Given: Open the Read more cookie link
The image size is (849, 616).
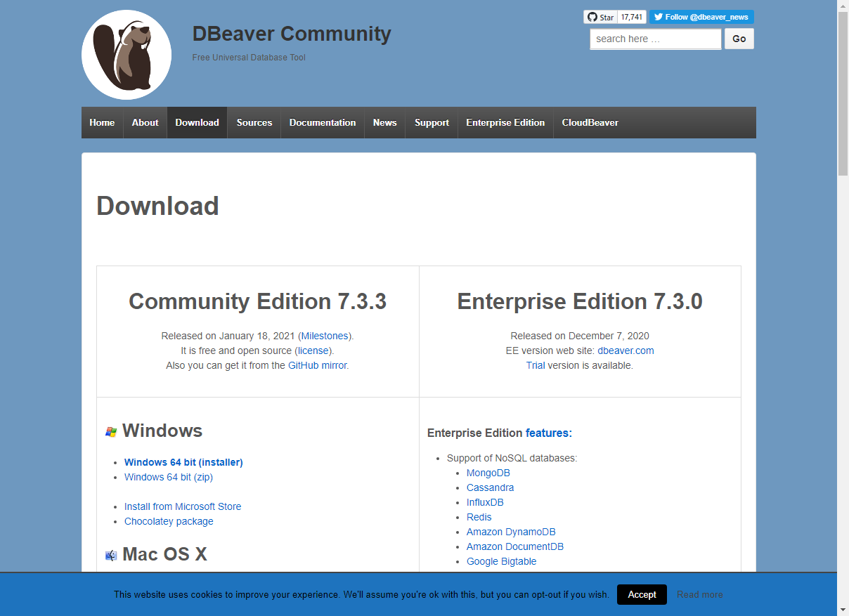Looking at the screenshot, I should point(699,594).
